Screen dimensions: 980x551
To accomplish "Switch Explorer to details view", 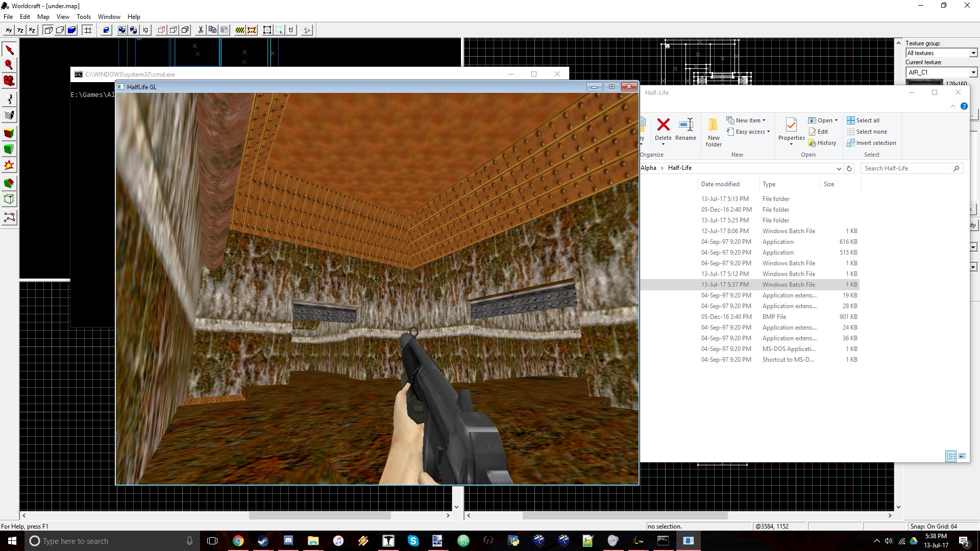I will coord(951,456).
